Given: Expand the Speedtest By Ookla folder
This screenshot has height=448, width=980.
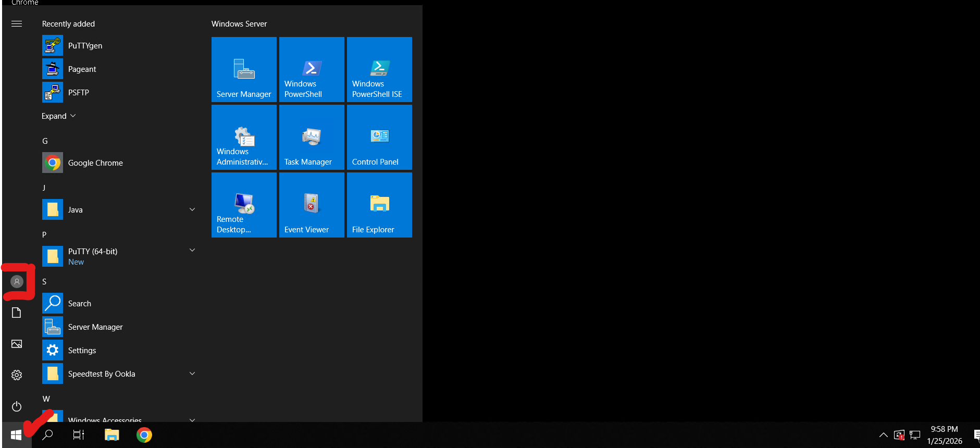Looking at the screenshot, I should [x=192, y=374].
